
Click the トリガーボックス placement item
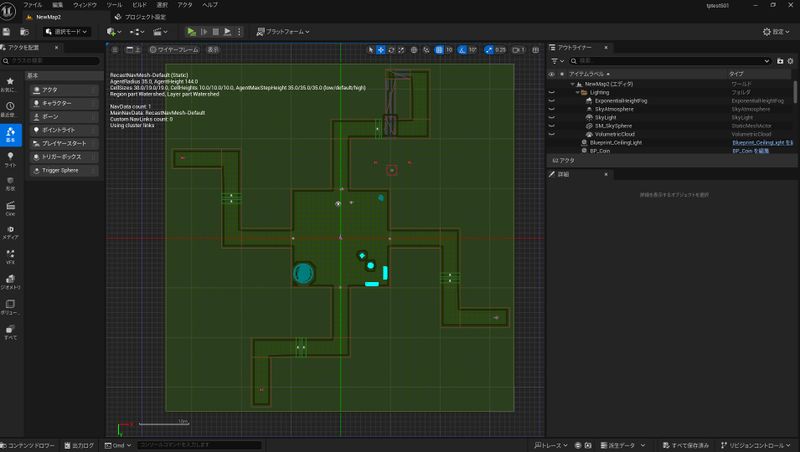64,157
